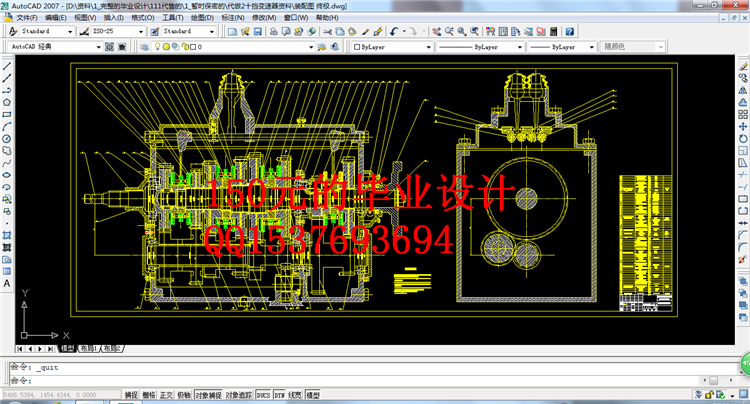Click the Undo arrow icon

(394, 32)
